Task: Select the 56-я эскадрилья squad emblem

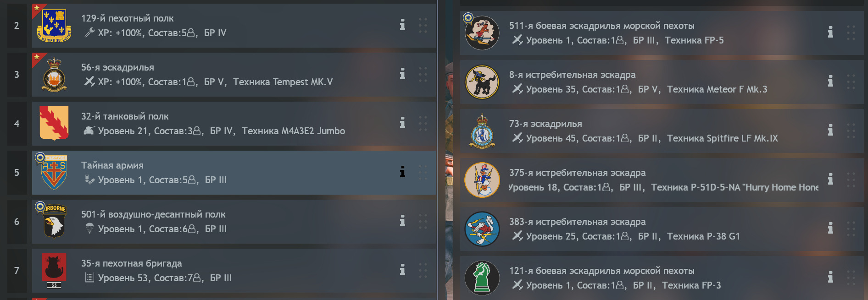Action: pos(54,75)
